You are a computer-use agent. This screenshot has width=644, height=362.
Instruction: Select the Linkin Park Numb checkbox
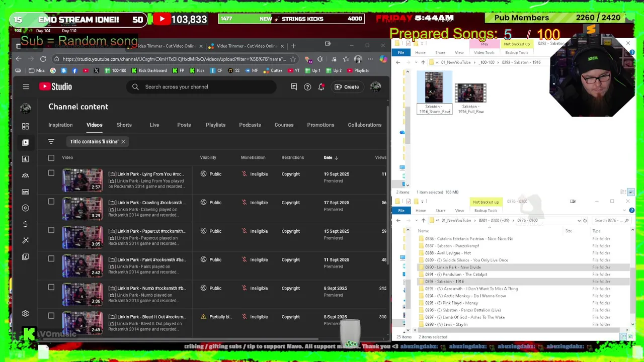[51, 288]
